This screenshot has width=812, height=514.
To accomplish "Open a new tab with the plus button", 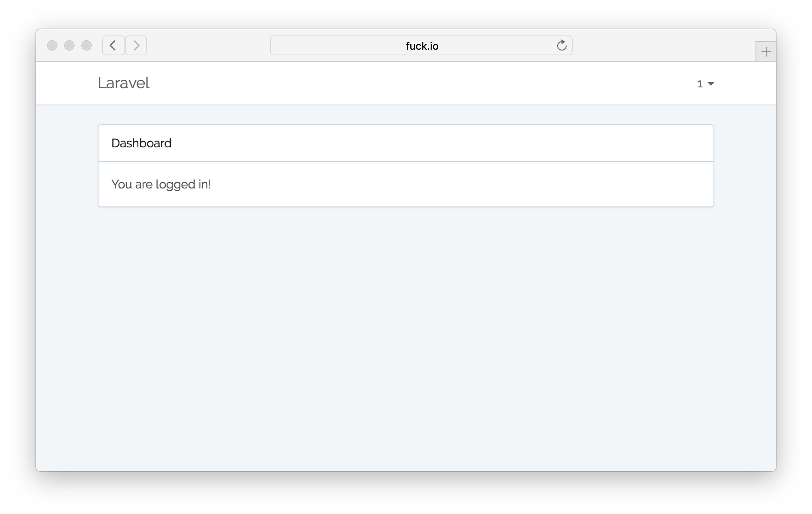I will click(766, 52).
